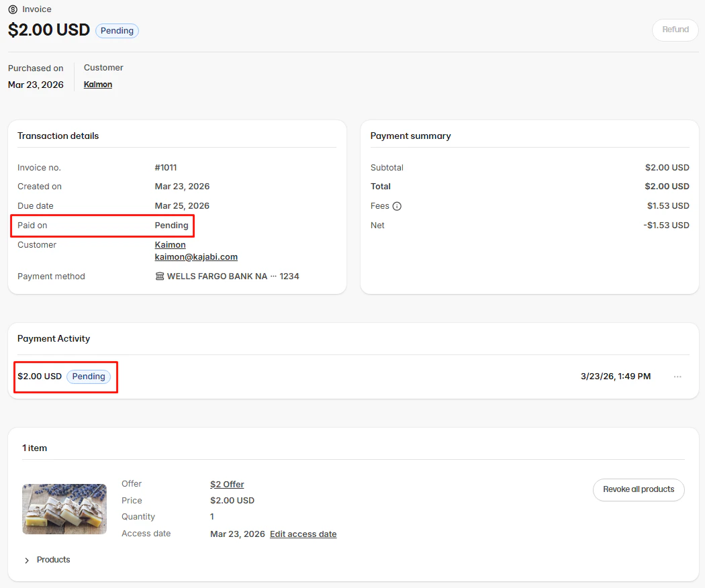Viewport: 705px width, 588px height.
Task: Click the $2.00 USD amount in Payment Activity
Action: point(40,377)
